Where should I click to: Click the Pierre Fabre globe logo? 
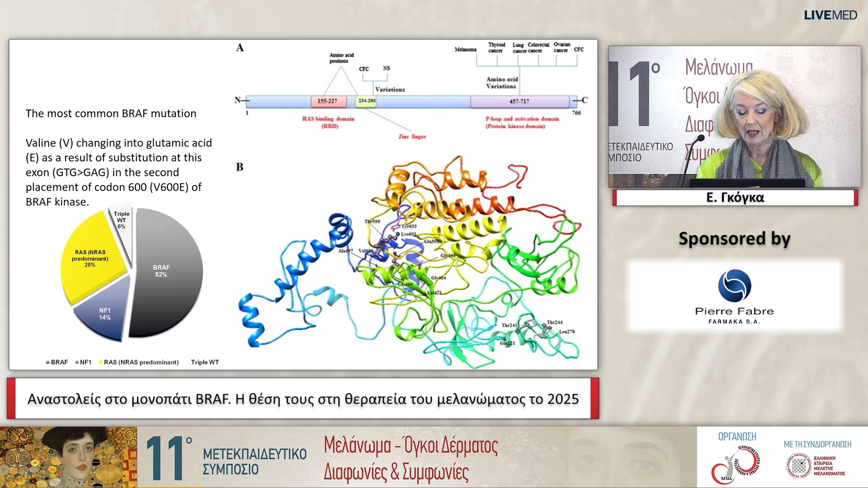click(x=735, y=286)
